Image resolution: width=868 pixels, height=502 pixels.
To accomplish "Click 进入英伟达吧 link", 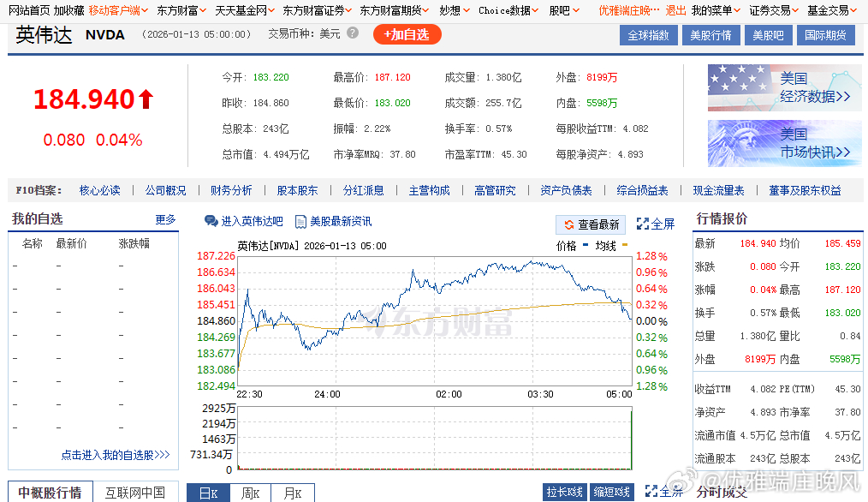I will (x=252, y=222).
